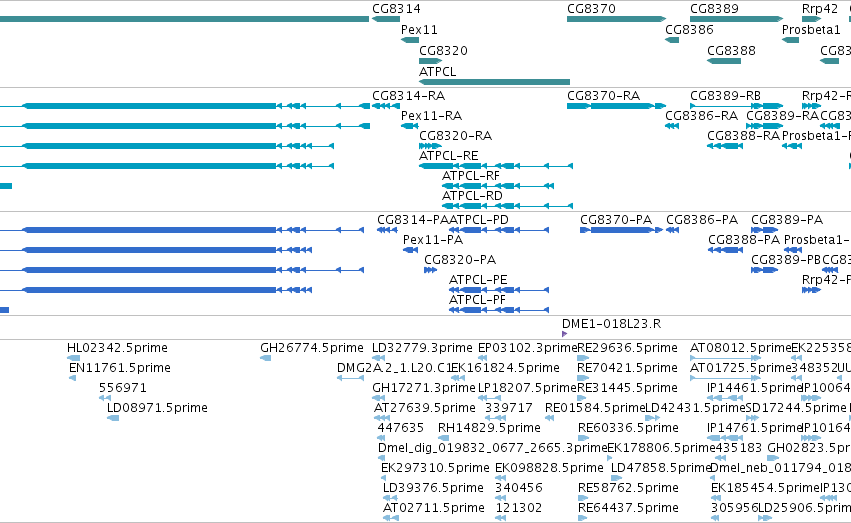Click the RE64437.5prime EST label
Image resolution: width=851 pixels, height=523 pixels.
coord(628,508)
